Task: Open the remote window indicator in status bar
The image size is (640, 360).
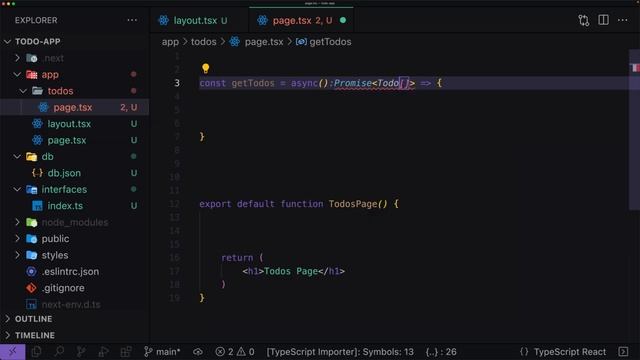Action: 12,351
